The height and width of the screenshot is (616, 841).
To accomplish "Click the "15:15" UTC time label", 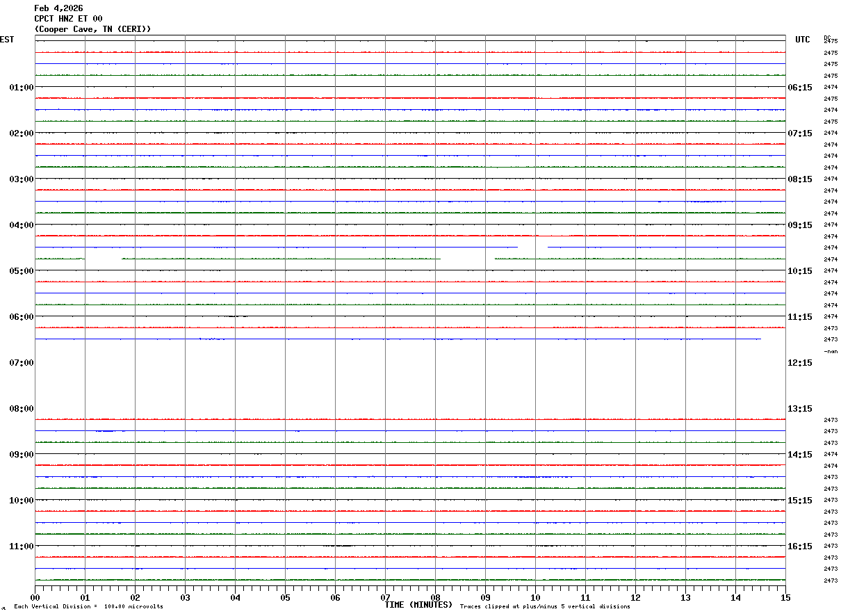I will click(x=800, y=501).
